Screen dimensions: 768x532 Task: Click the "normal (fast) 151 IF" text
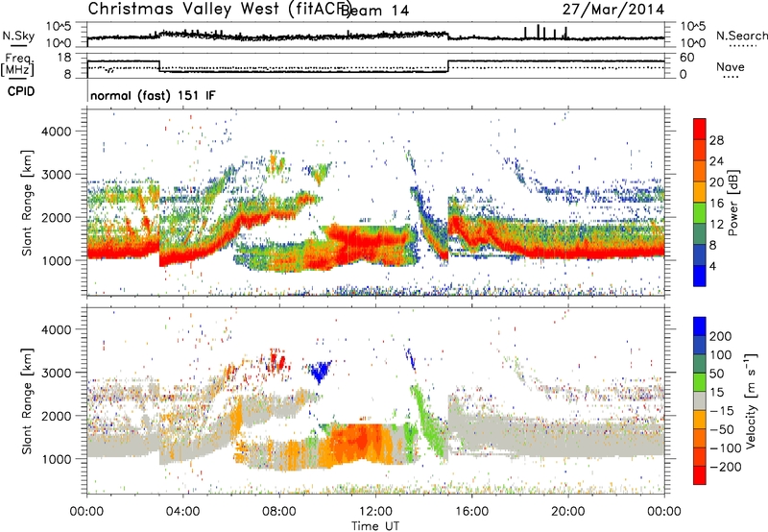153,95
